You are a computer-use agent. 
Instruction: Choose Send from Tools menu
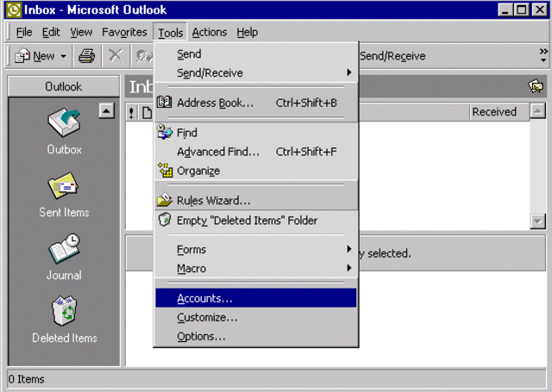(256, 53)
